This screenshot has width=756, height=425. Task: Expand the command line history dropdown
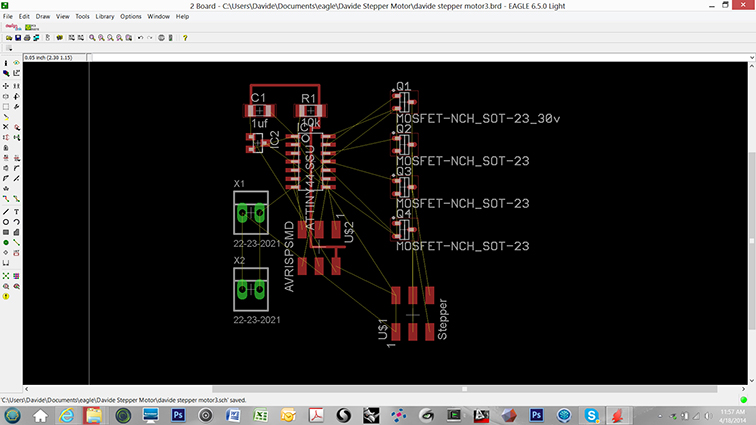coord(752,57)
